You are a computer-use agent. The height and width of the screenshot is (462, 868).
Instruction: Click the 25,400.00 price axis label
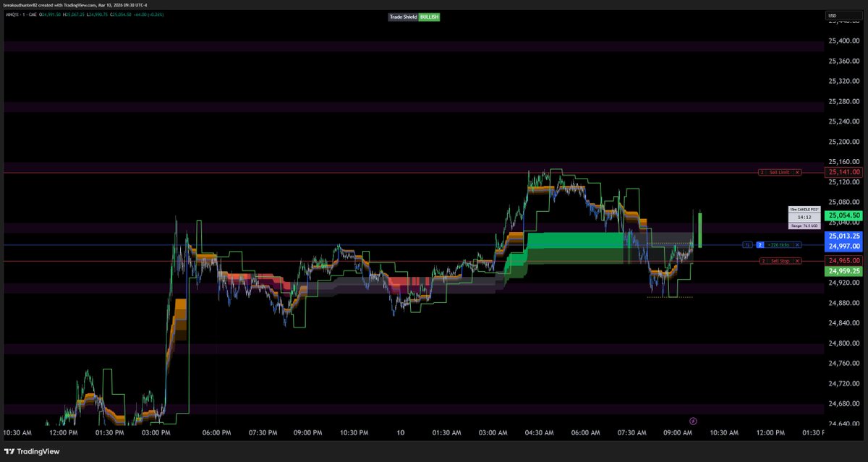click(x=844, y=40)
